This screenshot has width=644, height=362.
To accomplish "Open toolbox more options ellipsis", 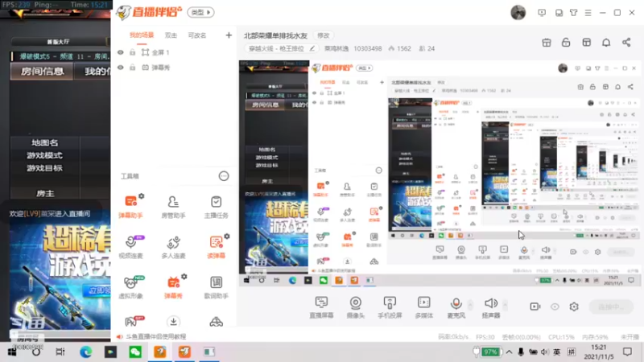I will pyautogui.click(x=224, y=176).
